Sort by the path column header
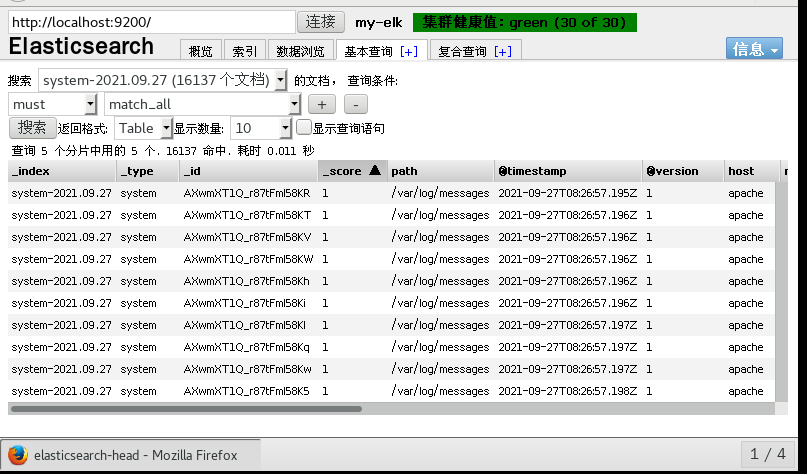Screen dimensions: 807x474 coord(441,171)
